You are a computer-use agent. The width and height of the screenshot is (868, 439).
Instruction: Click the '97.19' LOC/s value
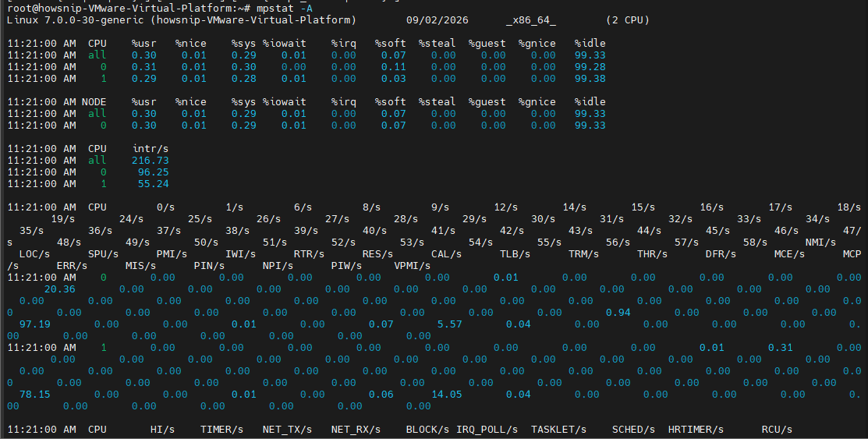(35, 324)
